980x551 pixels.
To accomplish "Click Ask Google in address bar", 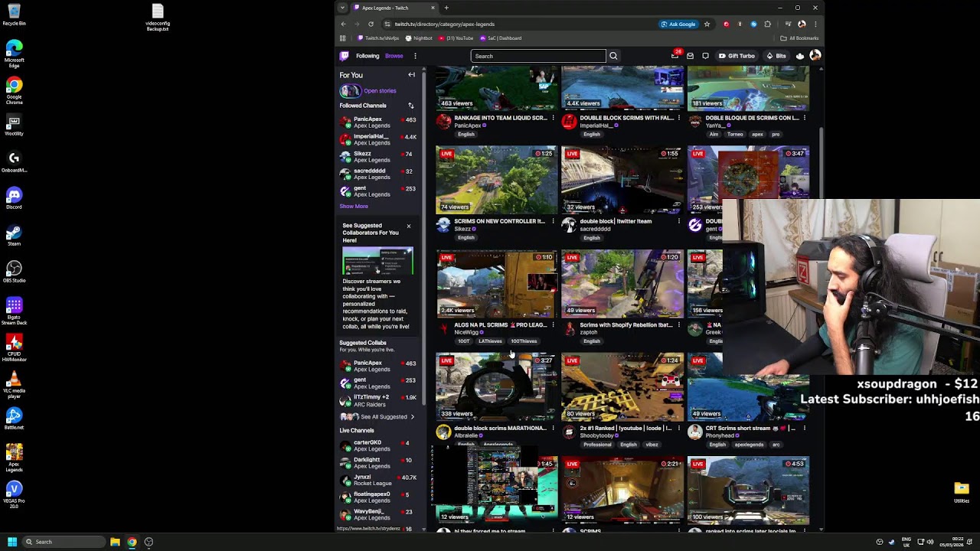I will [x=678, y=24].
